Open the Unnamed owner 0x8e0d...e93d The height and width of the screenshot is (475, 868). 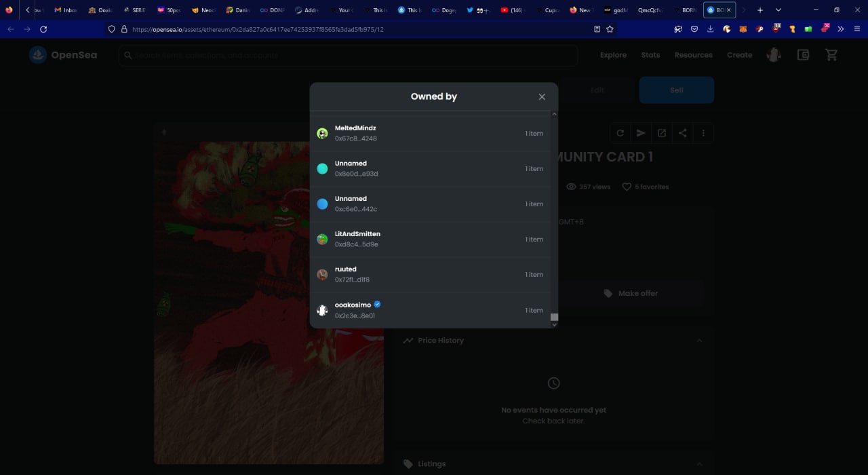coord(351,164)
